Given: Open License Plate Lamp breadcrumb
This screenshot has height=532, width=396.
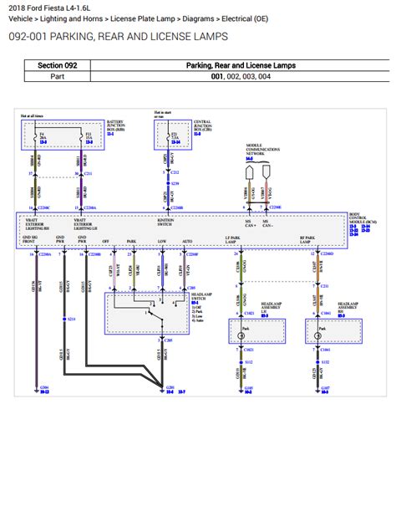Looking at the screenshot, I should pyautogui.click(x=142, y=18).
